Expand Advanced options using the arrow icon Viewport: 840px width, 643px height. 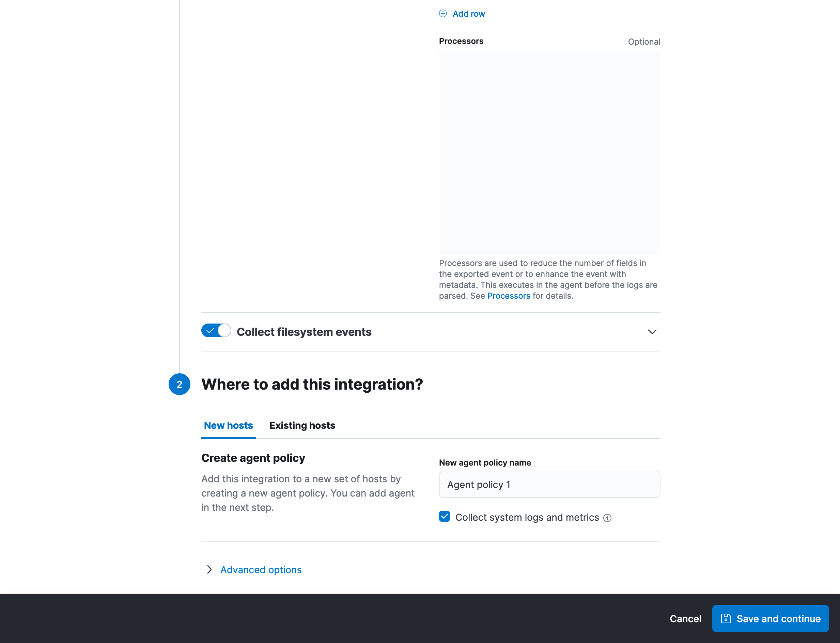209,569
